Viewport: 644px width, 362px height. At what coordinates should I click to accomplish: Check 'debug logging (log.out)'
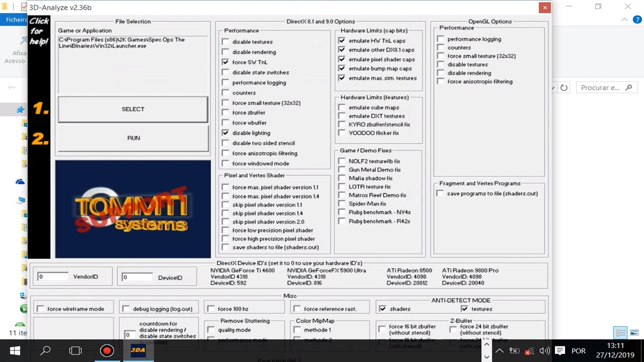click(126, 309)
